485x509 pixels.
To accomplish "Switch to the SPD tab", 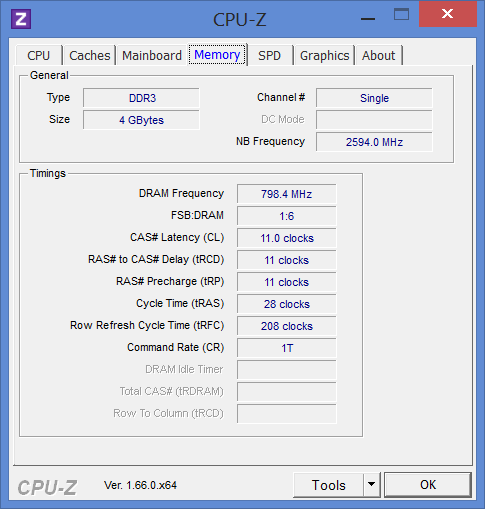I will [269, 55].
